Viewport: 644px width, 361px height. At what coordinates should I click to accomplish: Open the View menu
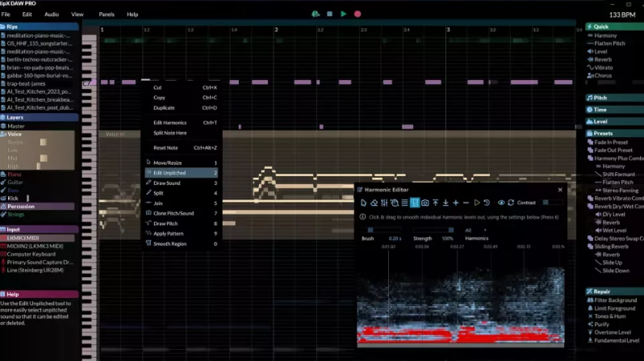coord(77,15)
